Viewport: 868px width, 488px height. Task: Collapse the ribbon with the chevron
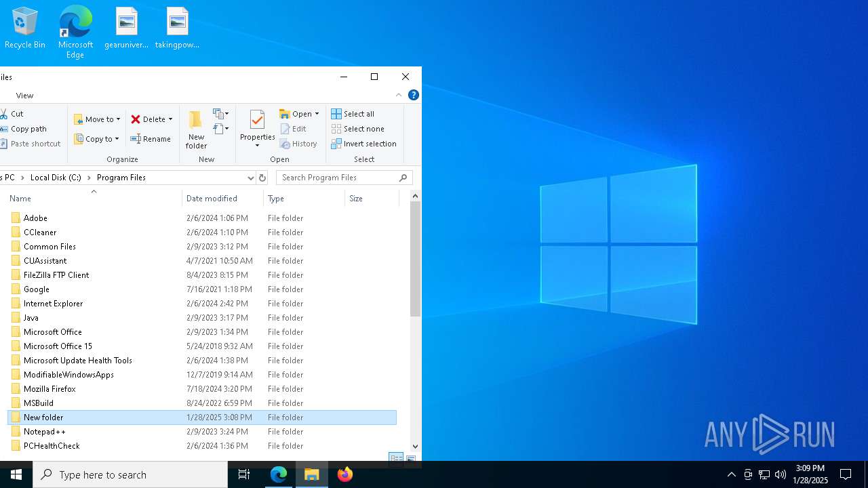point(399,96)
